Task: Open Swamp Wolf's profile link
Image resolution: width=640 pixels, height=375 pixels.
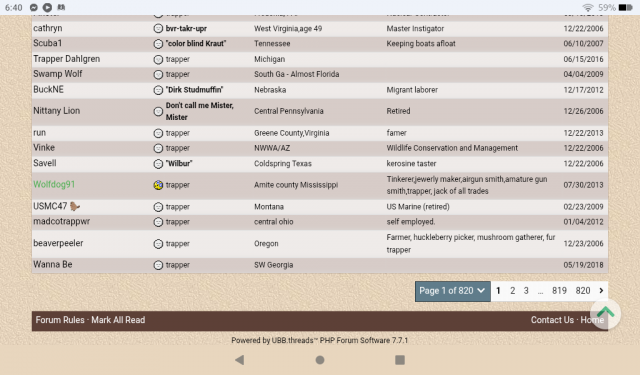Action: 58,74
